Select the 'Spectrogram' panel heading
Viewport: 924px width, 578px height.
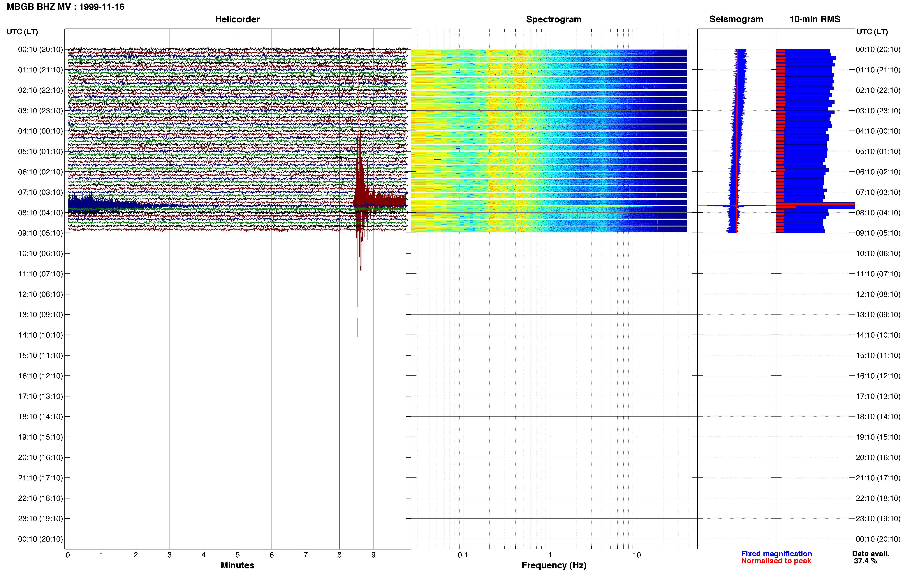tap(554, 19)
